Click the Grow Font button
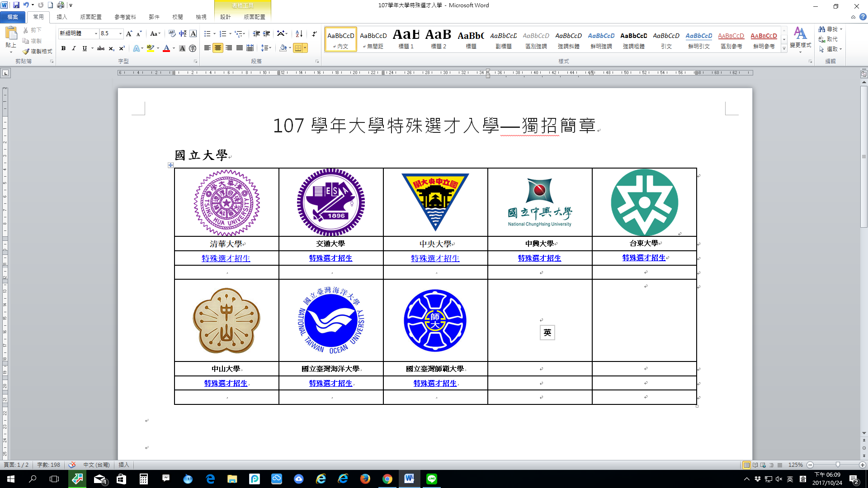 coord(129,33)
